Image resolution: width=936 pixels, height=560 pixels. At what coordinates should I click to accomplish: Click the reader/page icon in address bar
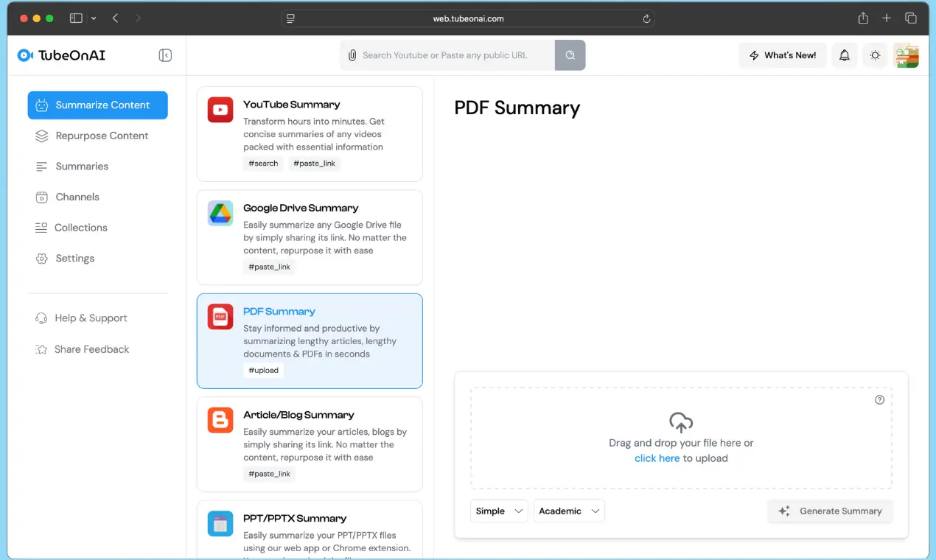291,18
